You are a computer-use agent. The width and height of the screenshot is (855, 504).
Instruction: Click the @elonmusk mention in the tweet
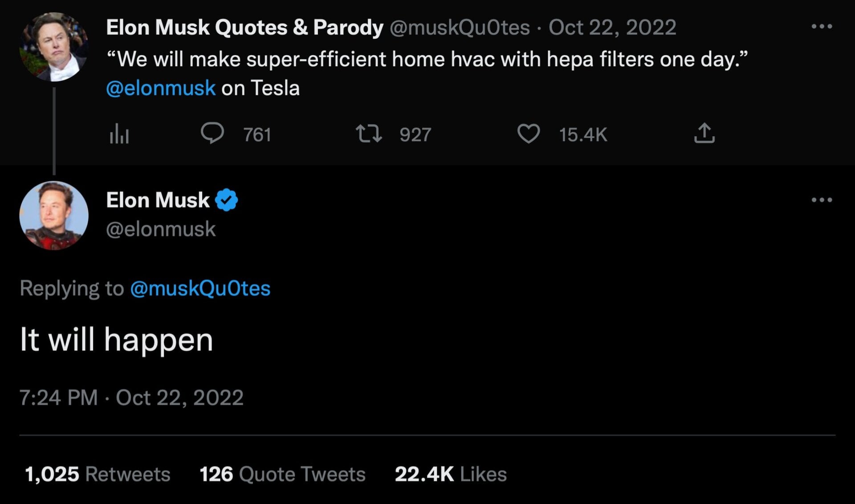(x=161, y=88)
